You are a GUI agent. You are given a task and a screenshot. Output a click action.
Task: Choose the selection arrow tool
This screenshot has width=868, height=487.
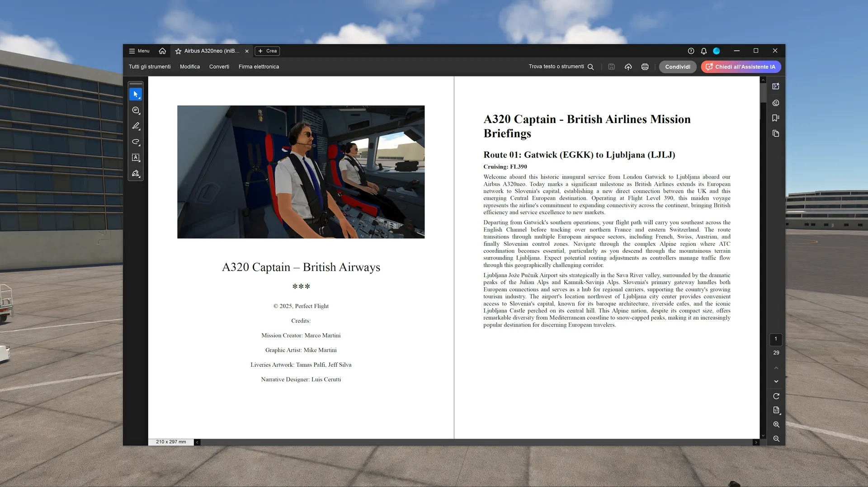point(136,95)
